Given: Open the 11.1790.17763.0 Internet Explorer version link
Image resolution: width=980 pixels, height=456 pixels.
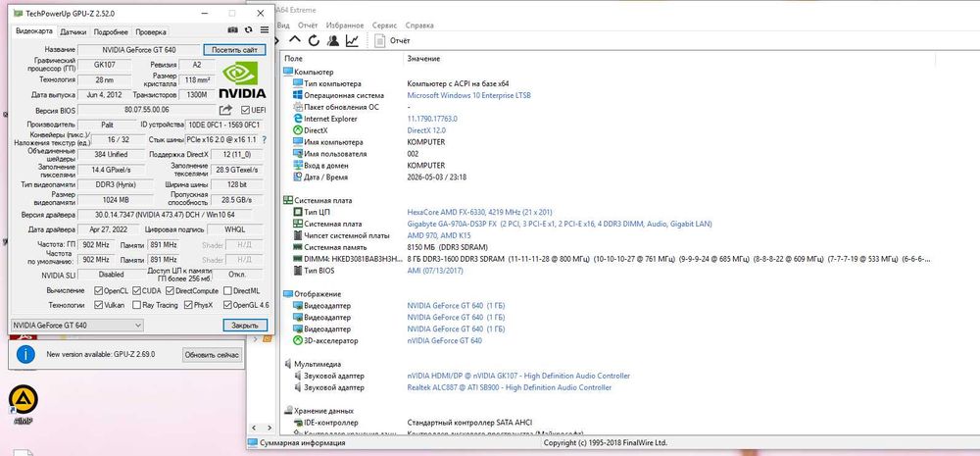Looking at the screenshot, I should [432, 119].
